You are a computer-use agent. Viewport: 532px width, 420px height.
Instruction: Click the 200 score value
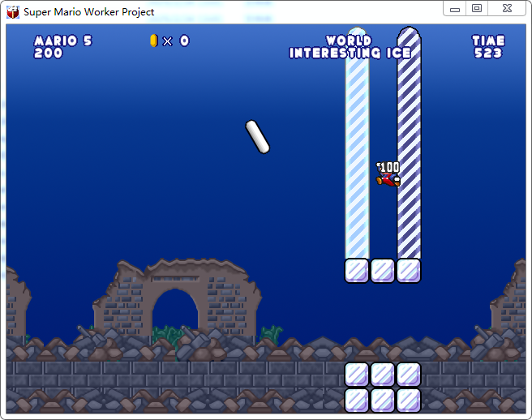pyautogui.click(x=48, y=53)
